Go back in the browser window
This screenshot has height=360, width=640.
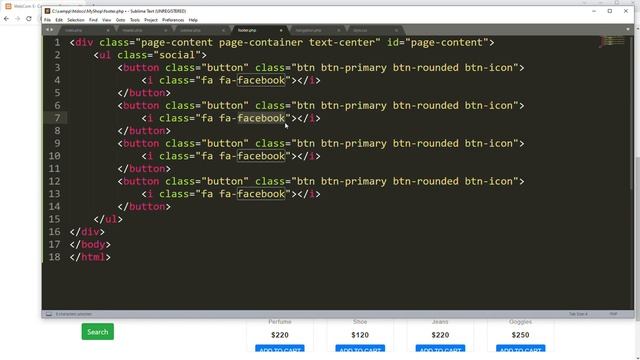(x=6, y=18)
